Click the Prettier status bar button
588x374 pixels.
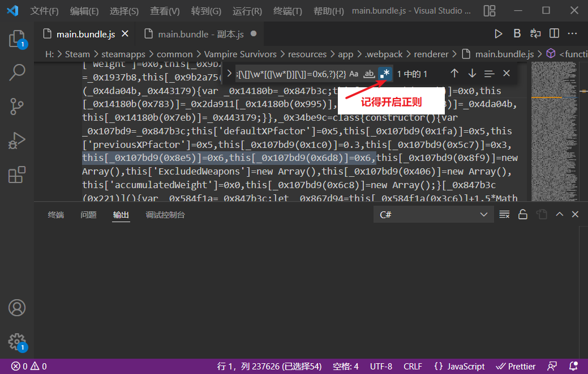pyautogui.click(x=516, y=367)
